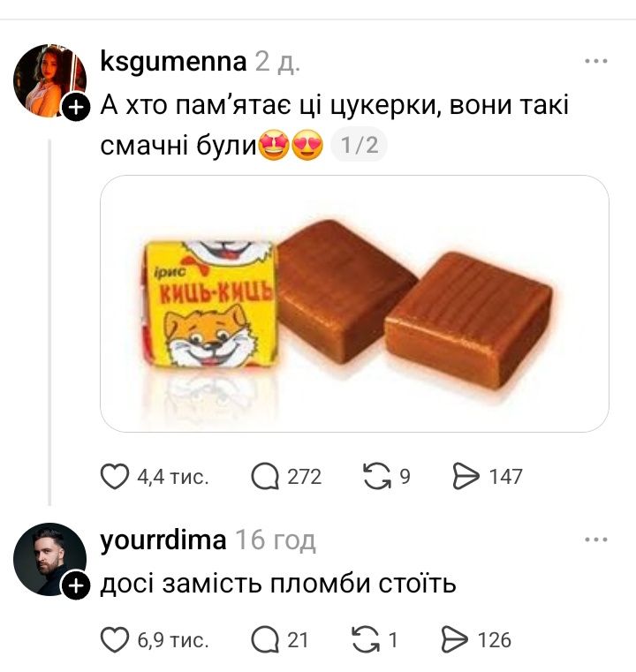
Task: View yourrdima's profile picture
Action: coord(50,559)
